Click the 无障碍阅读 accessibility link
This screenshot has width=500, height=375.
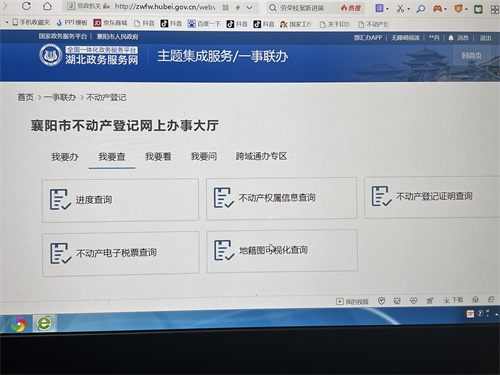click(405, 38)
